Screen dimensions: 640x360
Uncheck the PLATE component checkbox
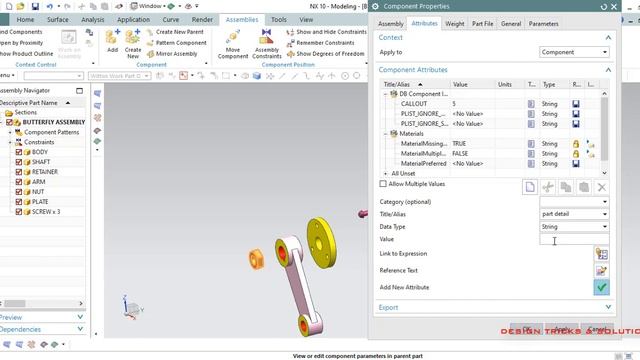click(x=19, y=202)
